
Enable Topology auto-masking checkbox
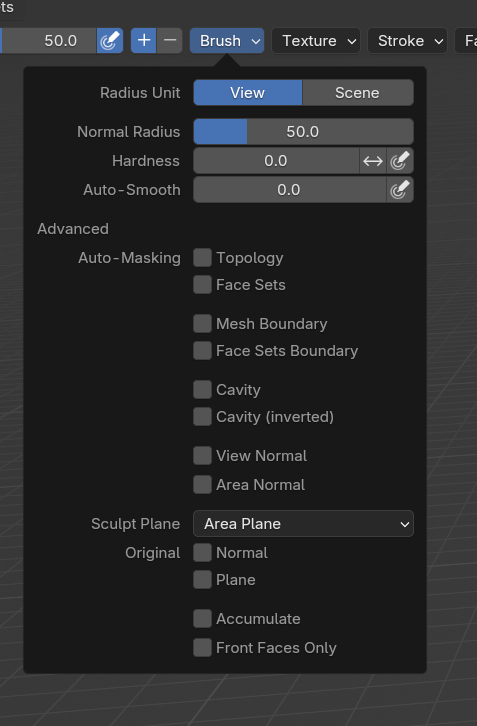coord(202,258)
